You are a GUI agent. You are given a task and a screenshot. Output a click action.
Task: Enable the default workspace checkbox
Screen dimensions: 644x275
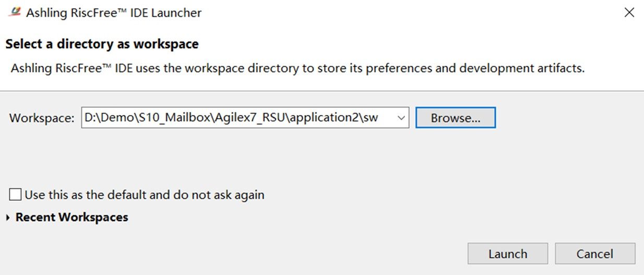[x=16, y=195]
